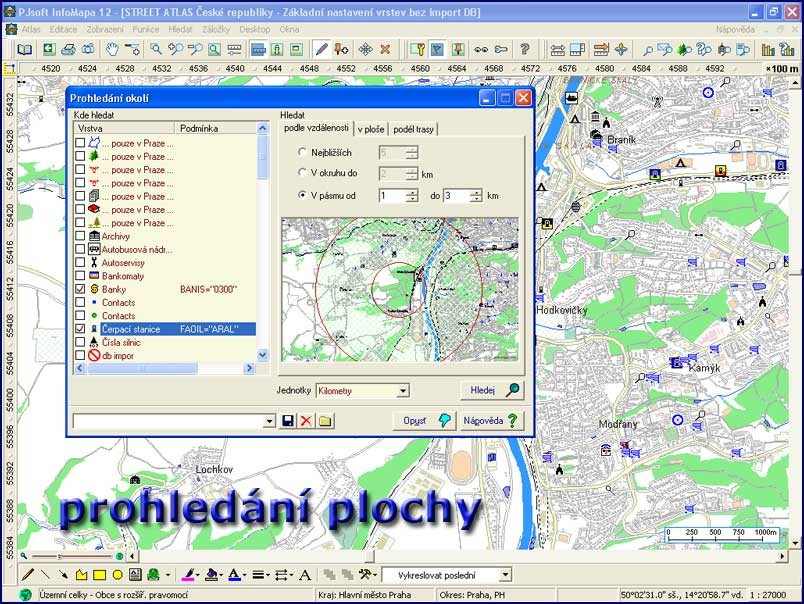Select the hand pan tool
This screenshot has height=604, width=804.
(112, 50)
